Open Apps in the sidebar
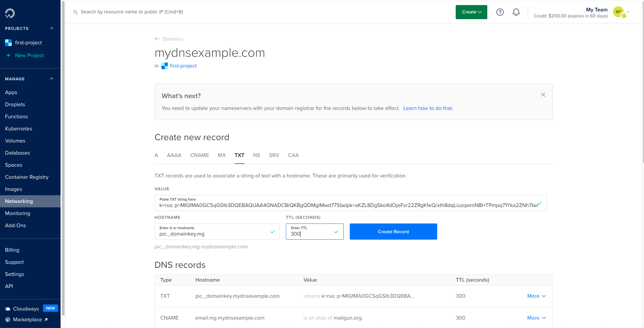Image resolution: width=644 pixels, height=328 pixels. tap(11, 92)
